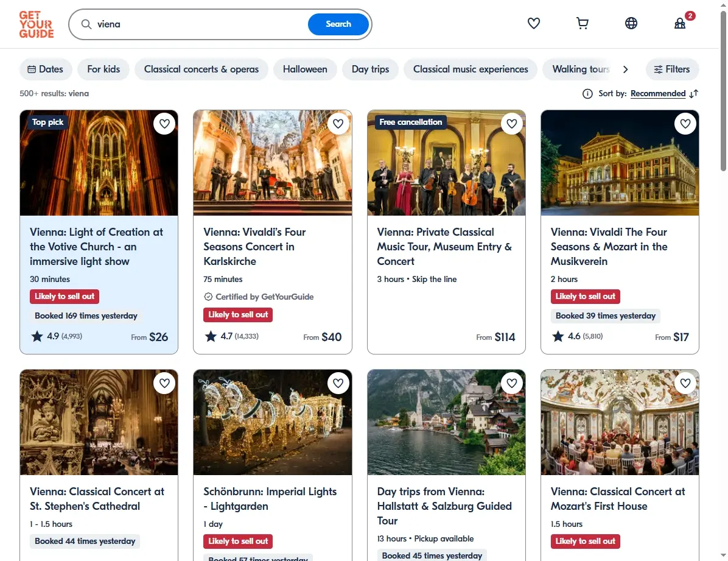Save Vivaldi's Four Seasons Karlskirche to wishlist
The width and height of the screenshot is (728, 561).
[x=338, y=124]
